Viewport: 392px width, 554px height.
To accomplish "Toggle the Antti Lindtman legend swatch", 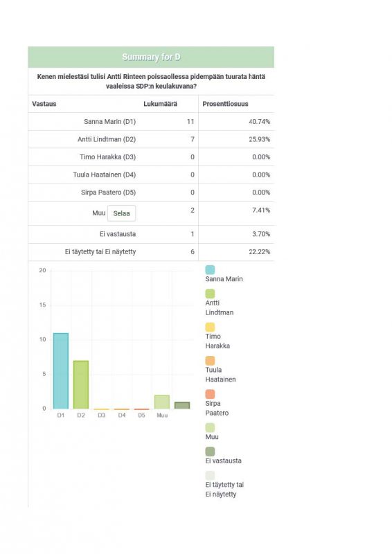I will point(210,294).
